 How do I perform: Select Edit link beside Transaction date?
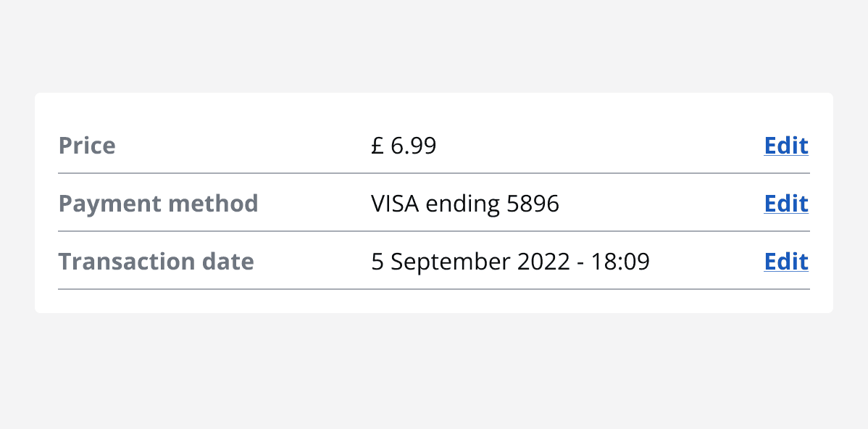coord(786,262)
